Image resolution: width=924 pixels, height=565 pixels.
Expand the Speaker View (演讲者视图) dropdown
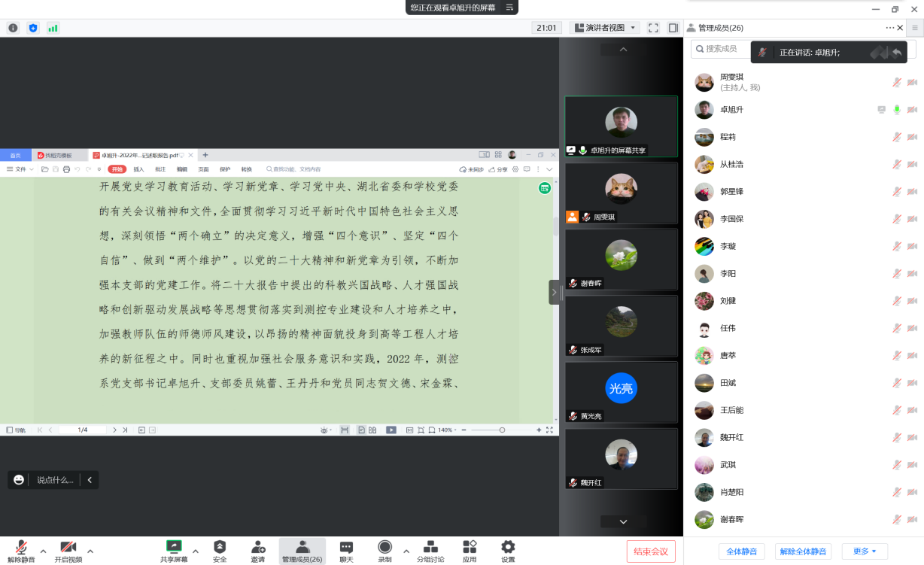pyautogui.click(x=606, y=28)
